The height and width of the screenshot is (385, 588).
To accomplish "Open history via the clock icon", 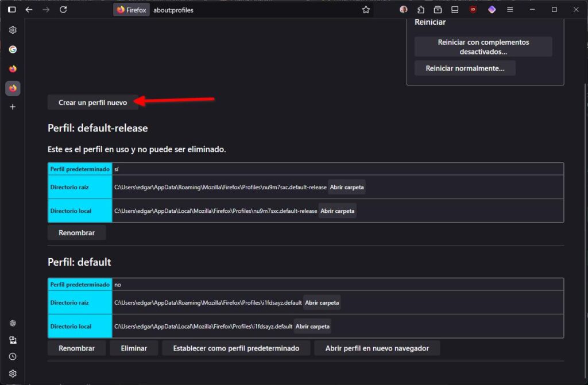I will [x=13, y=356].
